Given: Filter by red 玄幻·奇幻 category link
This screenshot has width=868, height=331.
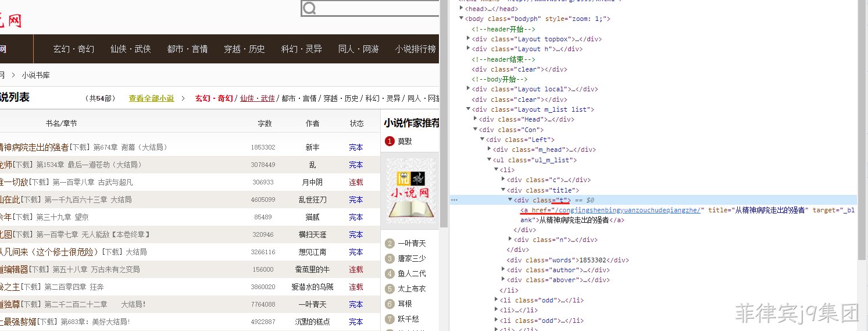Looking at the screenshot, I should pyautogui.click(x=214, y=98).
